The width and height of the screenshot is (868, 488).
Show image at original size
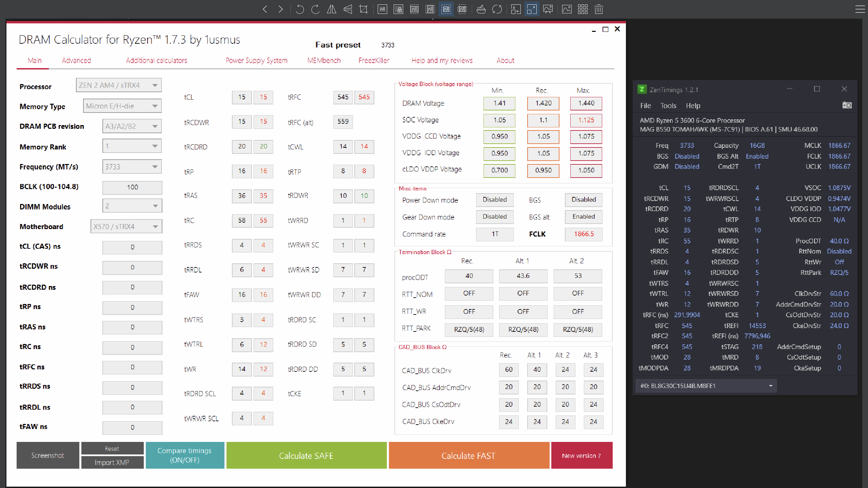(382, 9)
